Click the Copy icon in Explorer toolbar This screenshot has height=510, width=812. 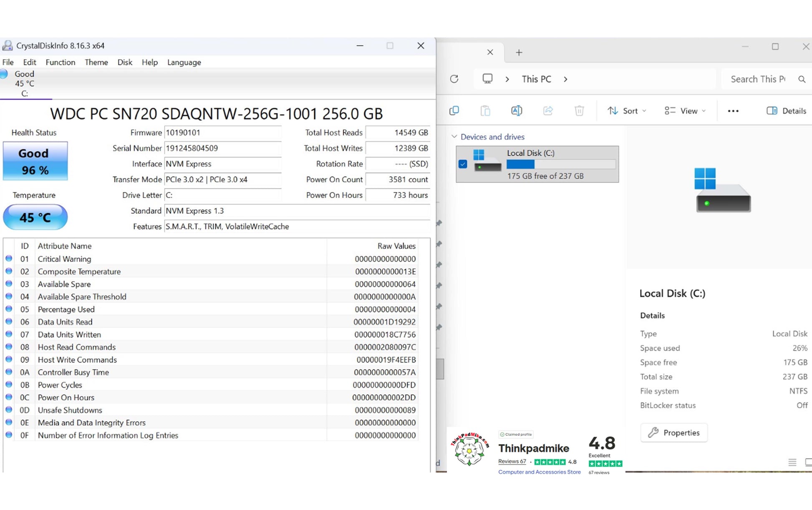(454, 111)
